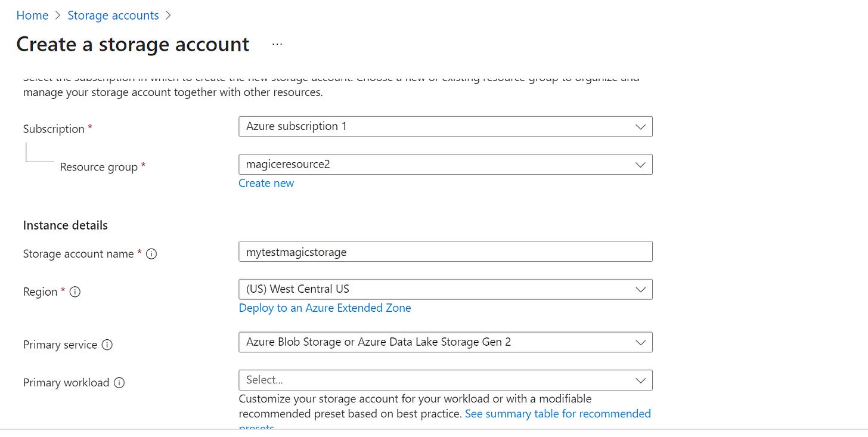This screenshot has width=868, height=437.
Task: Open the Subscription dropdown
Action: (x=641, y=126)
